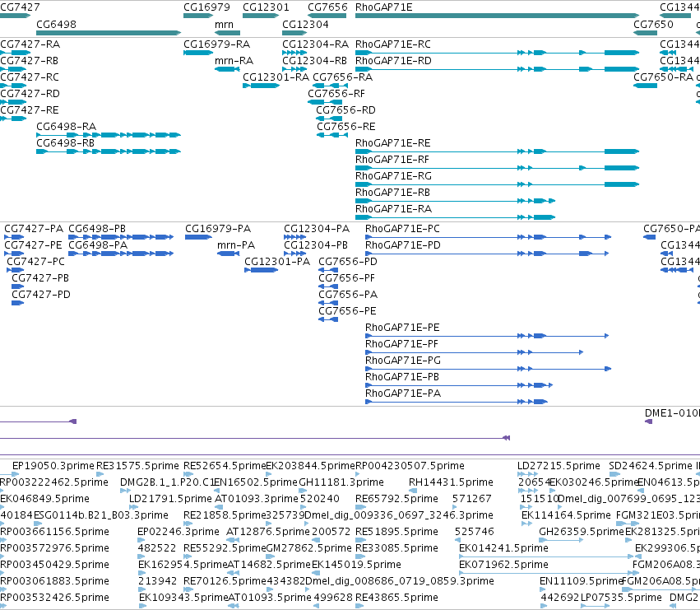Screen dimensions: 700x610
Task: Click the CG12304 gene label
Action: pos(305,24)
